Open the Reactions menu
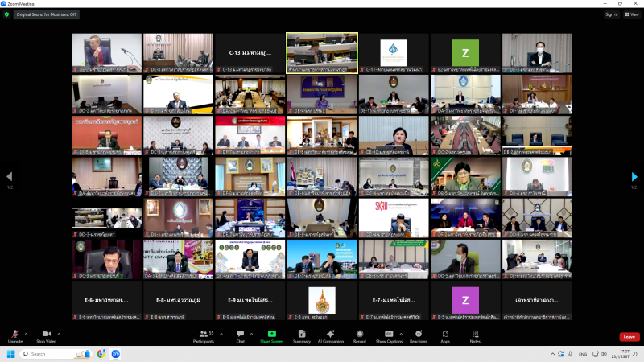The height and width of the screenshot is (362, 644). coord(418,335)
